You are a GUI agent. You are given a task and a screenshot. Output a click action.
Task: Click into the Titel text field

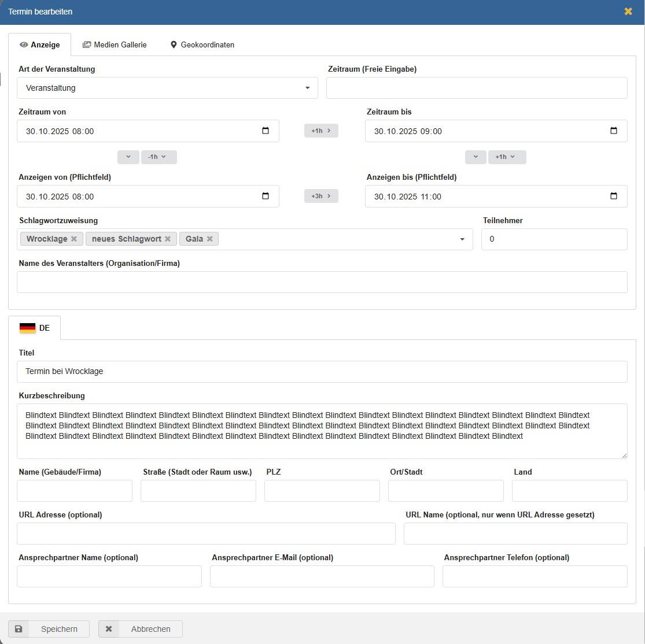click(x=322, y=372)
